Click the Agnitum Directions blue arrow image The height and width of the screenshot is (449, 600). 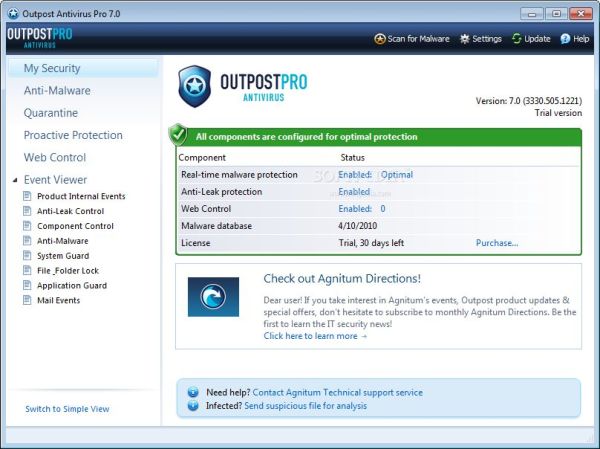(213, 297)
